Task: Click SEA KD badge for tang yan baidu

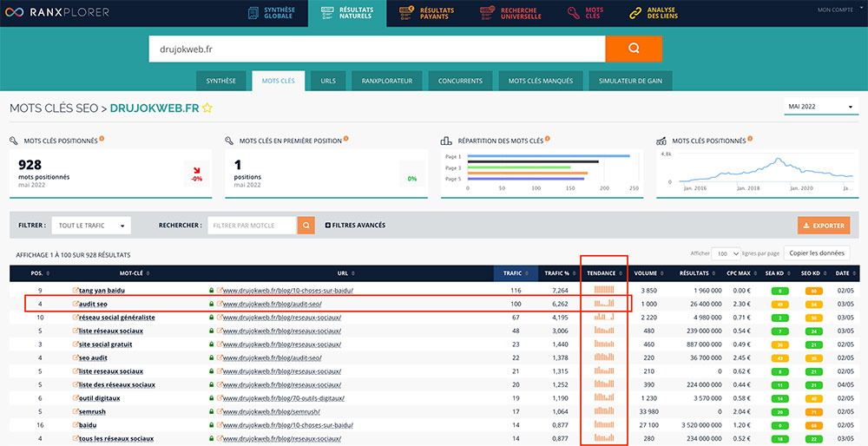Action: point(779,291)
